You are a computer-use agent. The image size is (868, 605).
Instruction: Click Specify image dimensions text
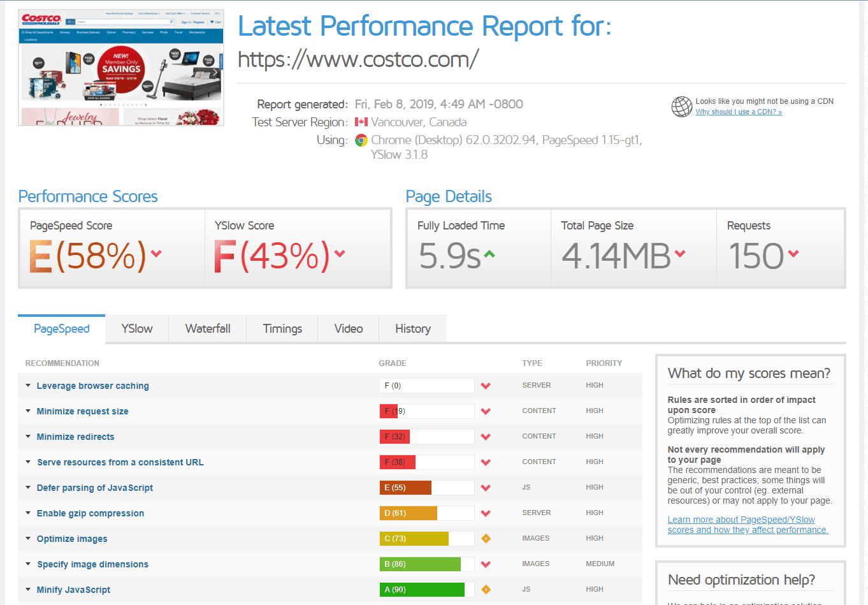coord(93,564)
